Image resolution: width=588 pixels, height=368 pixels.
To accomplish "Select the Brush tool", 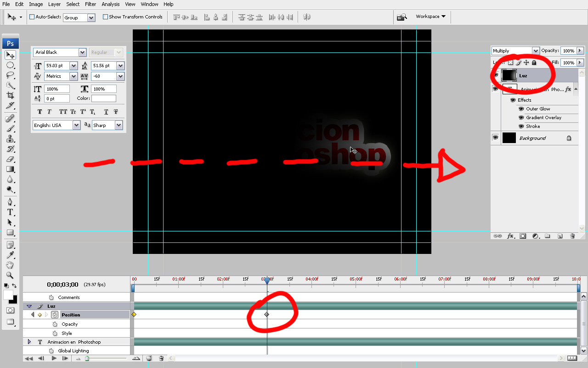I will pyautogui.click(x=10, y=129).
